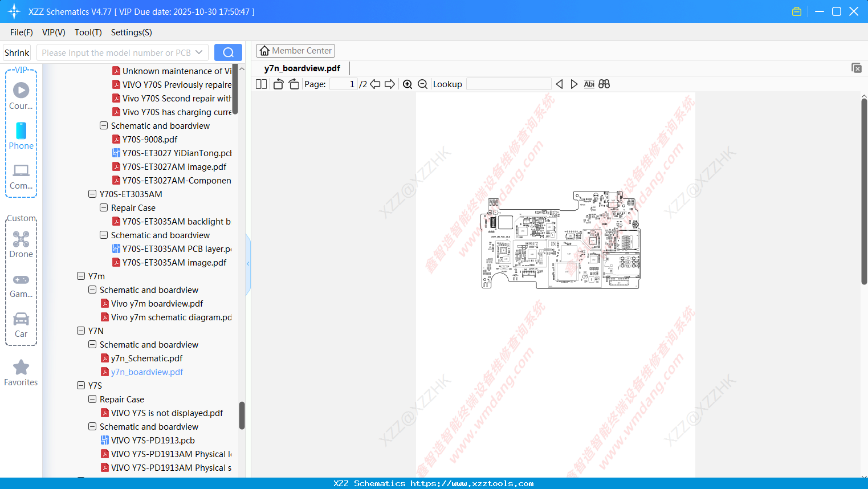Open VIVO Y7S is not displayed.pdf
The height and width of the screenshot is (489, 868).
coord(167,413)
